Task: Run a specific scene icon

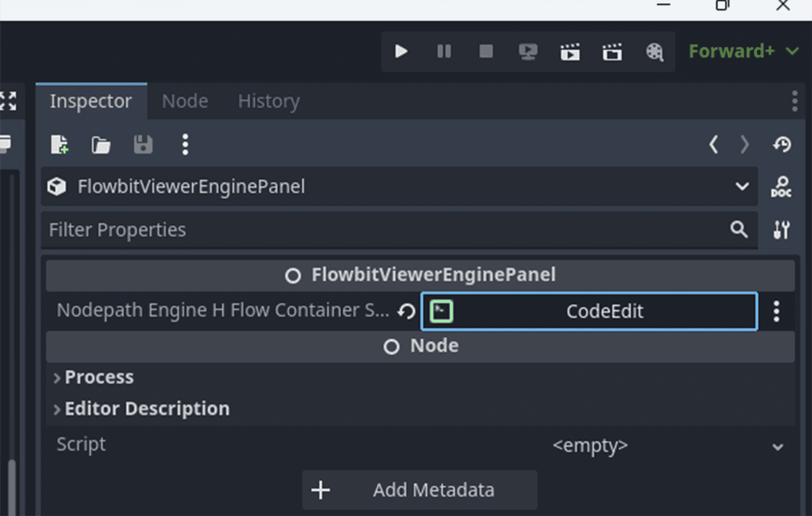Action: click(612, 52)
